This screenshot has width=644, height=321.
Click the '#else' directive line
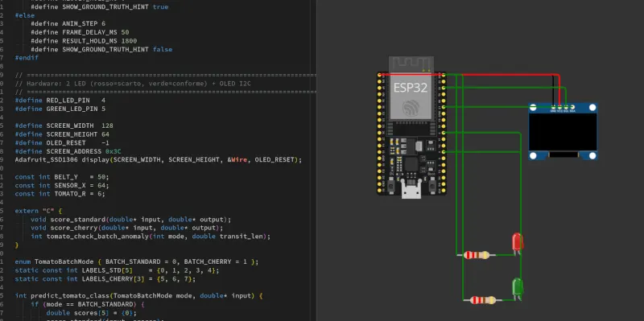pyautogui.click(x=25, y=15)
